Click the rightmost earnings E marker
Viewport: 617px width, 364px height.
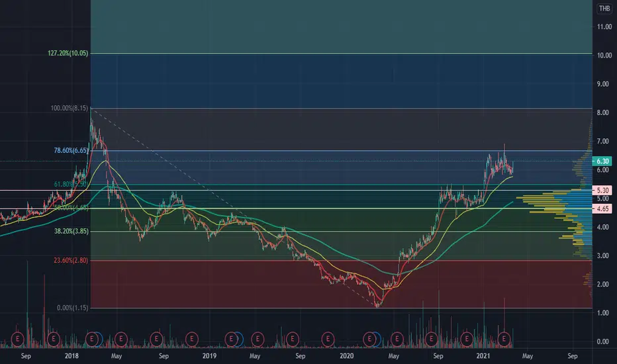pos(505,339)
